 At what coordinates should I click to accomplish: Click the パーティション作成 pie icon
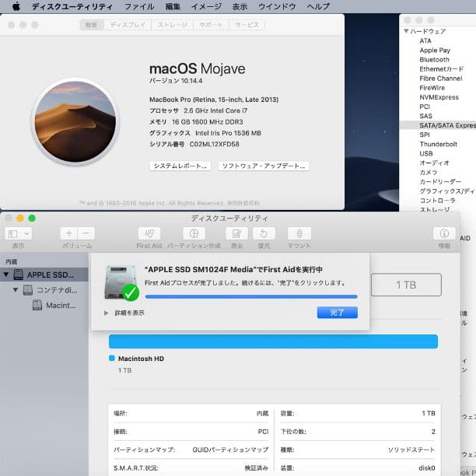pyautogui.click(x=194, y=233)
